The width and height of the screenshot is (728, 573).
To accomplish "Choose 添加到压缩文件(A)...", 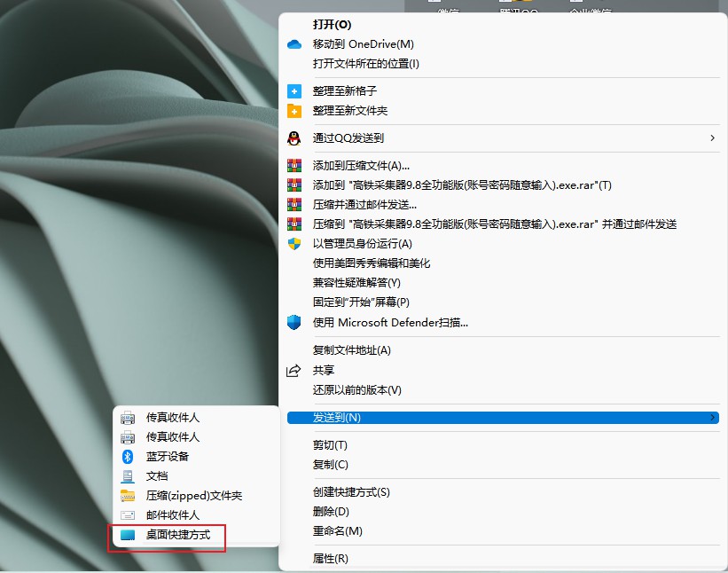I will pyautogui.click(x=361, y=165).
